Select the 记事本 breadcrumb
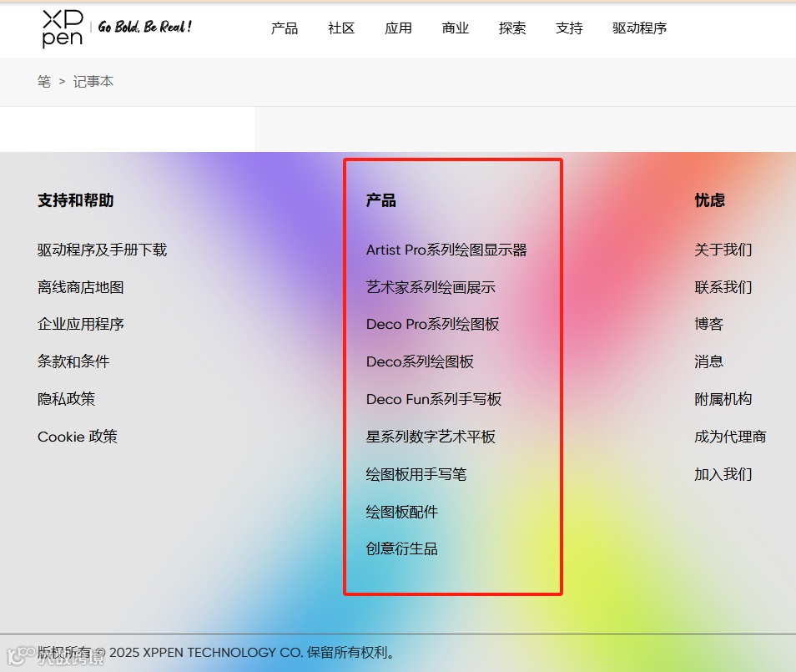 pos(93,81)
